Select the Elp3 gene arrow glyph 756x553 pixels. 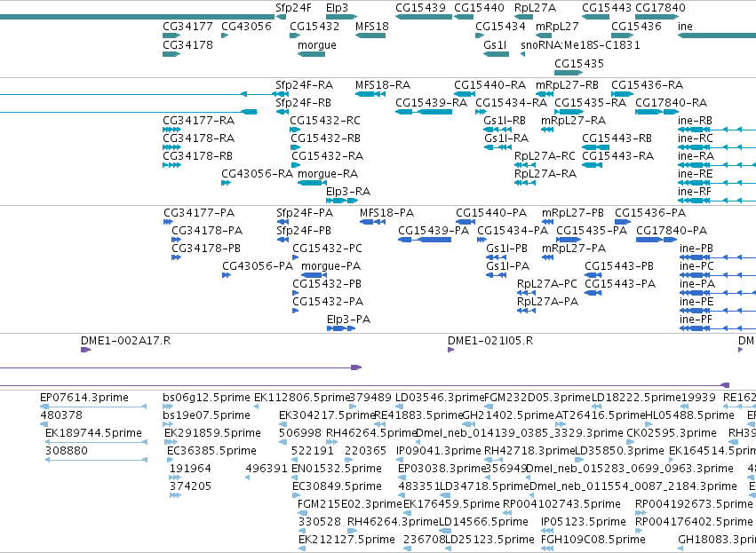(x=341, y=17)
